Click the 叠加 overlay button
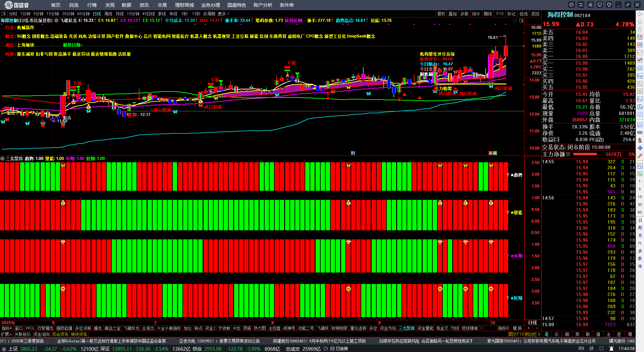 click(x=453, y=14)
